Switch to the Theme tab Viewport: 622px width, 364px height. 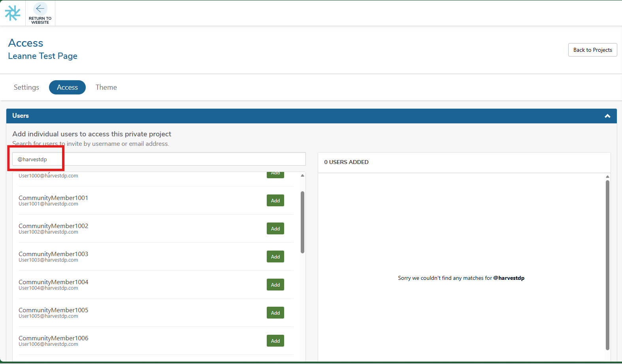coord(106,87)
